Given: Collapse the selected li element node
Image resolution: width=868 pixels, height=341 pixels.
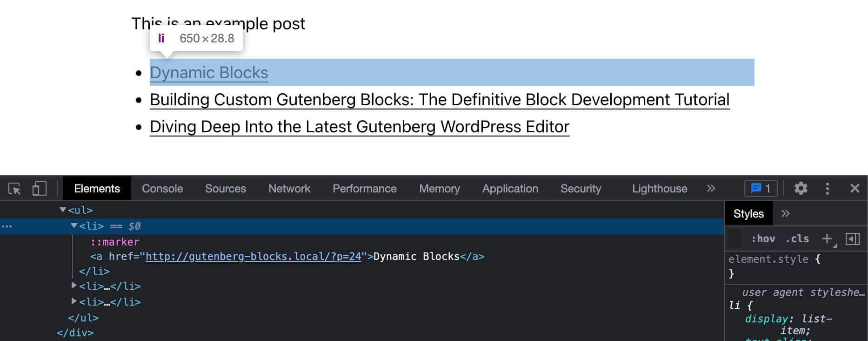Looking at the screenshot, I should pyautogui.click(x=74, y=226).
